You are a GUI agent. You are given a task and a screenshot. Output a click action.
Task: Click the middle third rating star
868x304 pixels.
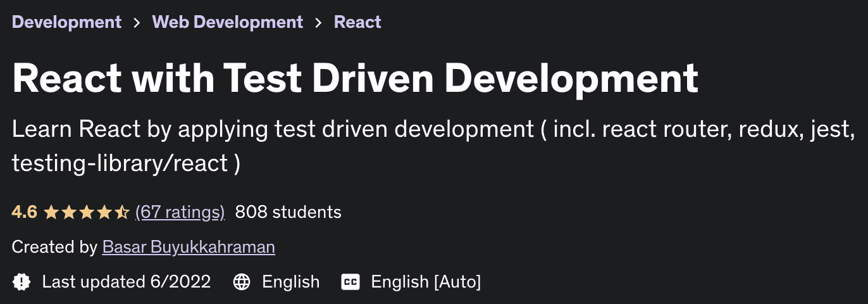point(87,212)
